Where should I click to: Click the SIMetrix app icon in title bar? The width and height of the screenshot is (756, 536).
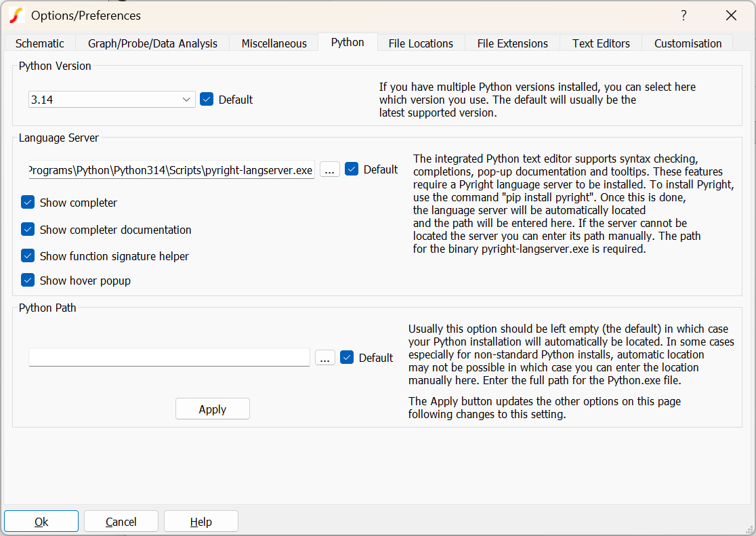[x=16, y=15]
